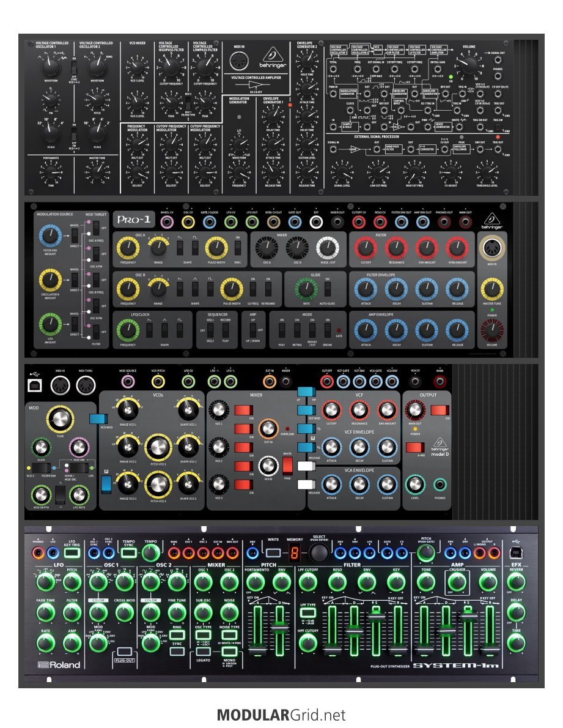This screenshot has width=563, height=728.
Task: Click the System-1m Mono button
Action: pyautogui.click(x=230, y=651)
